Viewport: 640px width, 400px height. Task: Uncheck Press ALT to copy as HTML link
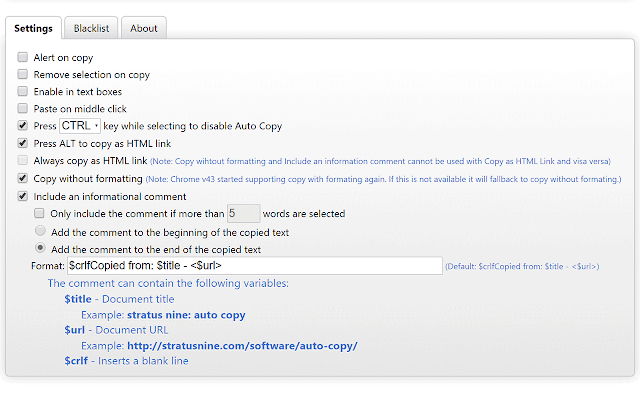pos(23,143)
